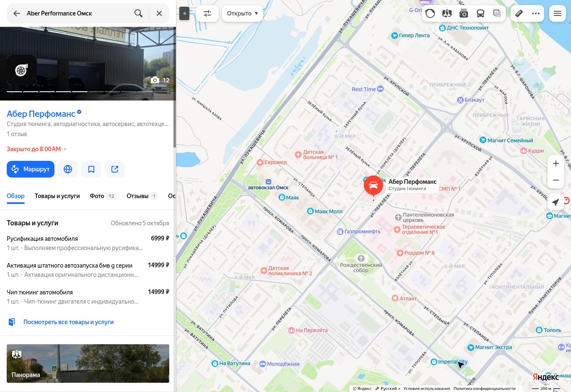The image size is (571, 392).
Task: Open Посмотреть все товары и услуги link
Action: pyautogui.click(x=68, y=322)
